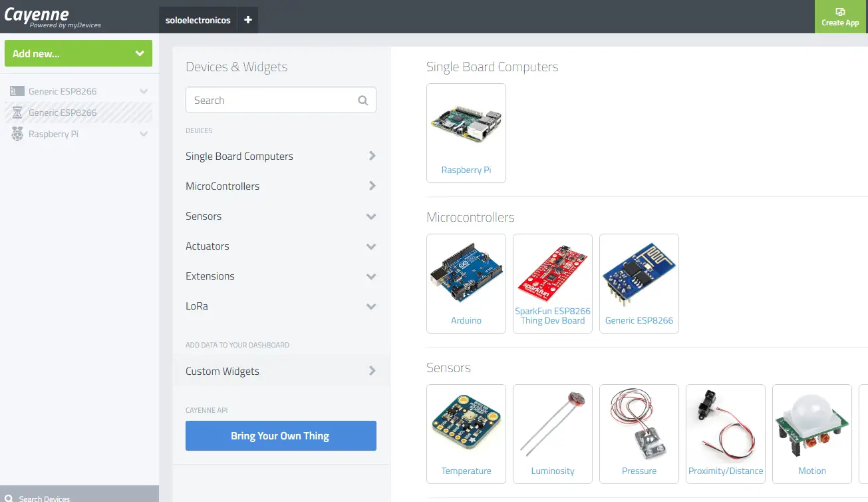The height and width of the screenshot is (502, 868).
Task: Expand the Actuators category chevron
Action: (371, 246)
